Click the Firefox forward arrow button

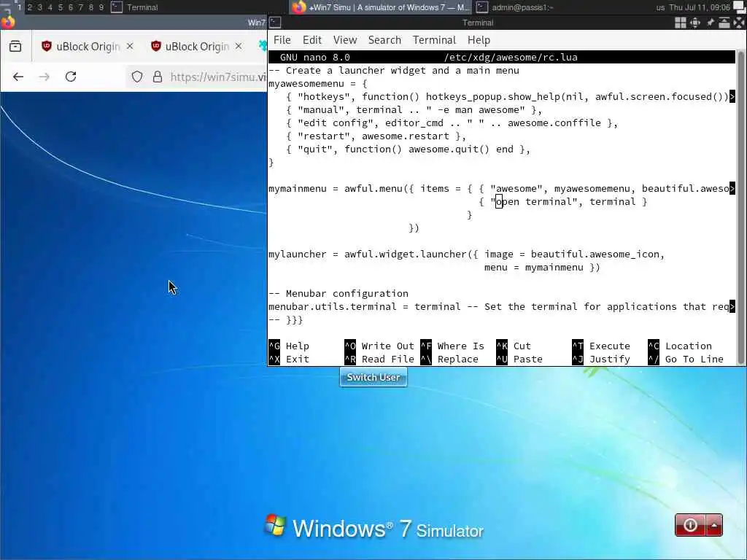click(x=44, y=77)
